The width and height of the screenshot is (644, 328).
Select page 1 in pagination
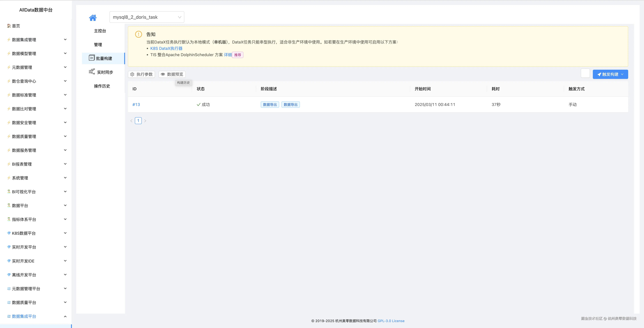pos(138,120)
